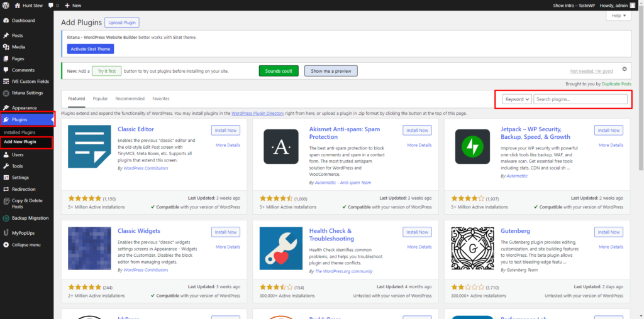Screen dimensions: 644x319
Task: Open the Hunt Stew site home link
Action: (x=28, y=5)
